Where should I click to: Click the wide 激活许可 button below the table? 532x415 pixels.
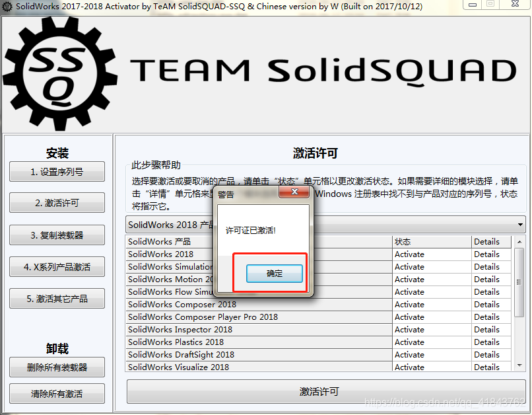click(x=326, y=392)
